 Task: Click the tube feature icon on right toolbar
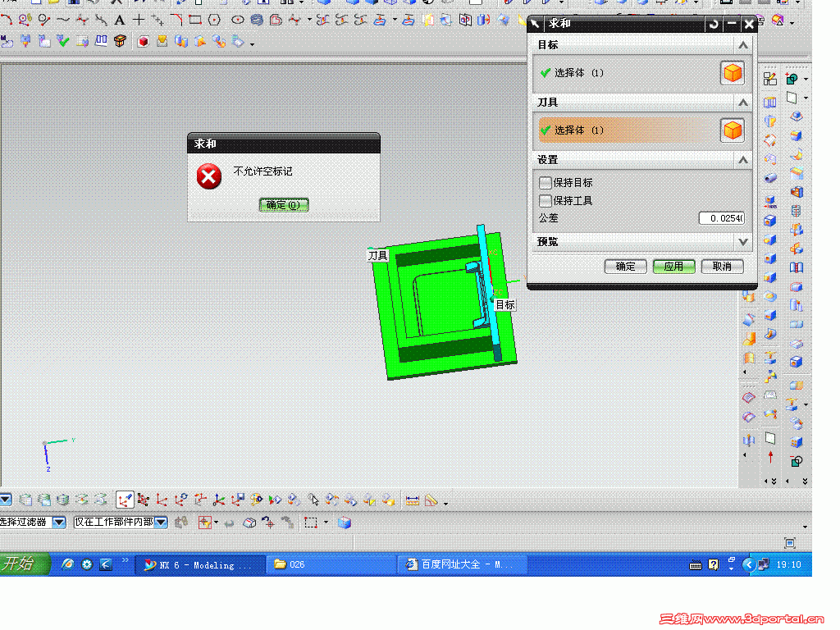pos(770,178)
